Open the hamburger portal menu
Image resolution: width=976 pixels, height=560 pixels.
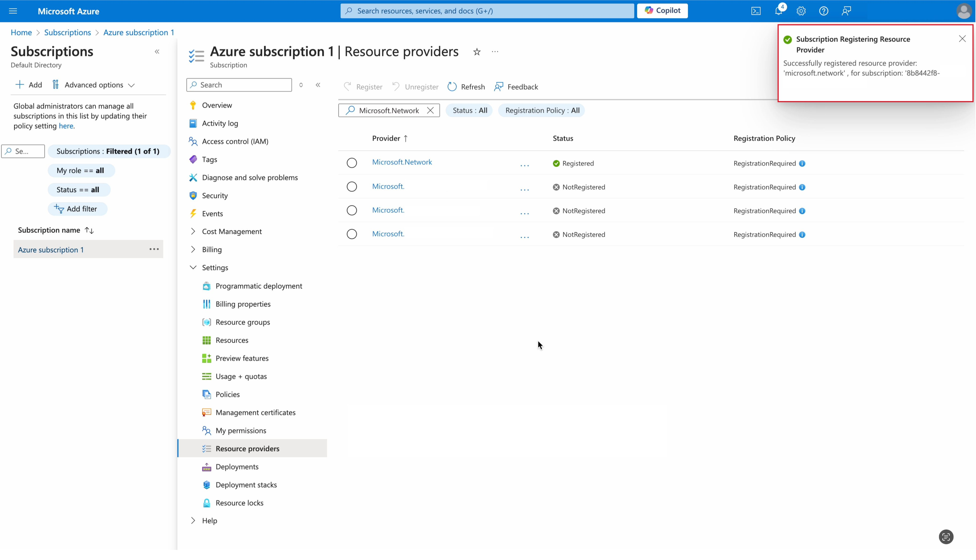(13, 11)
